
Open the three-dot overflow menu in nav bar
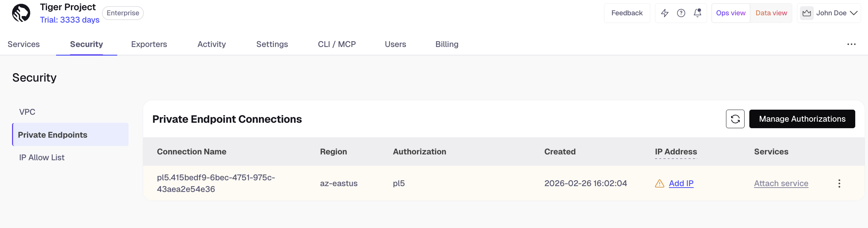pyautogui.click(x=851, y=44)
